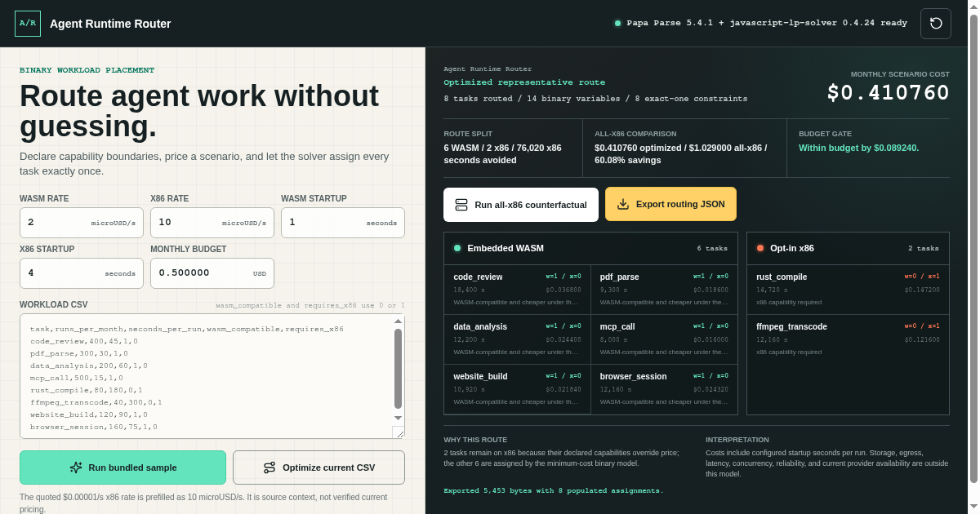Click the reset refresh icon button
Image resolution: width=980 pixels, height=514 pixels.
(936, 24)
